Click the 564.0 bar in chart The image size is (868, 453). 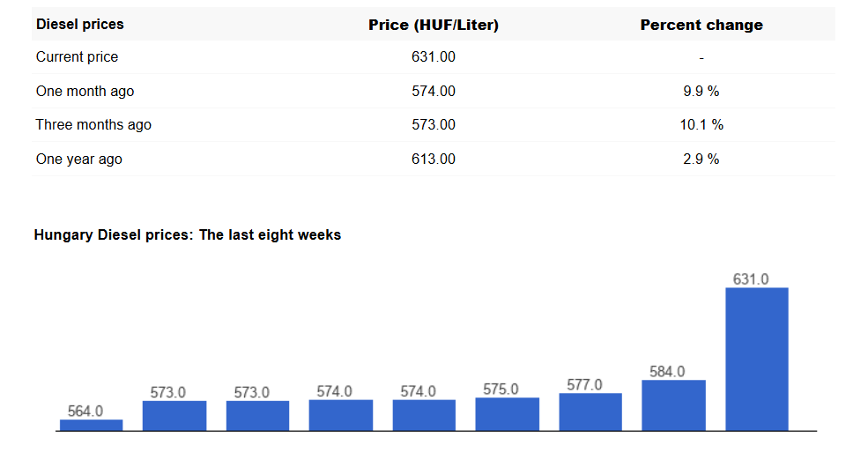click(92, 425)
